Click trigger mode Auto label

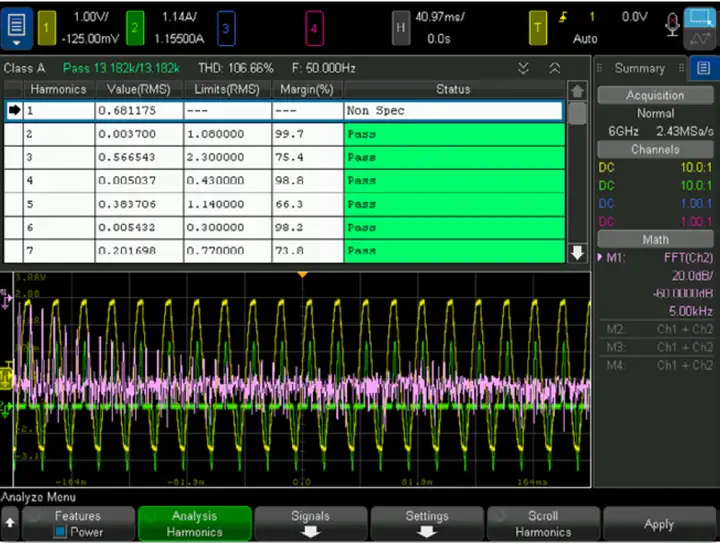tap(585, 39)
